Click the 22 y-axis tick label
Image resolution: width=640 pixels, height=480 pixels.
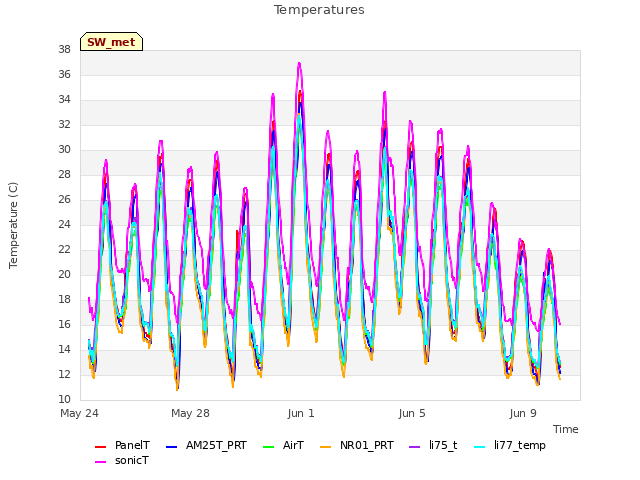(x=64, y=249)
